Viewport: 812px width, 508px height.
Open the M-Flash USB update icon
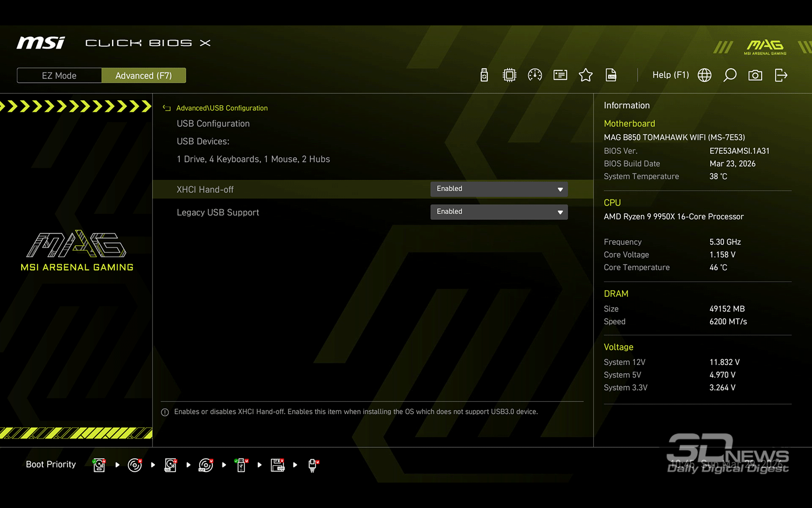click(484, 75)
